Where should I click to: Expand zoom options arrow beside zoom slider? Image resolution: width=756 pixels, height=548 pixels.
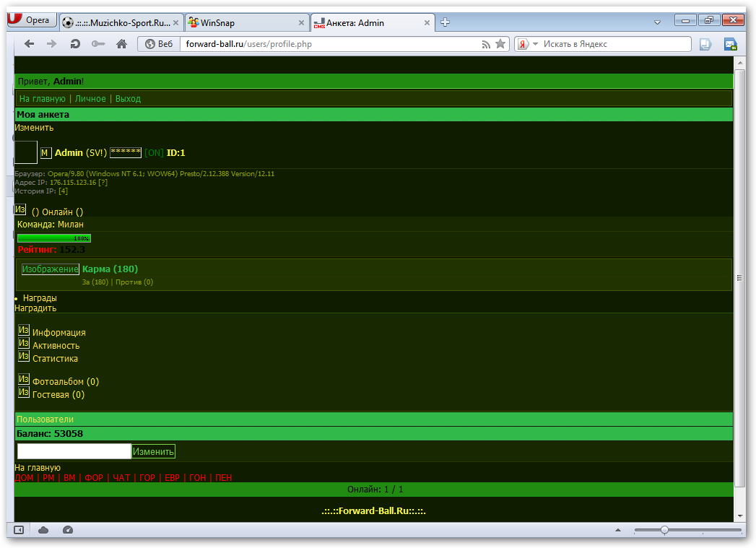tap(620, 531)
